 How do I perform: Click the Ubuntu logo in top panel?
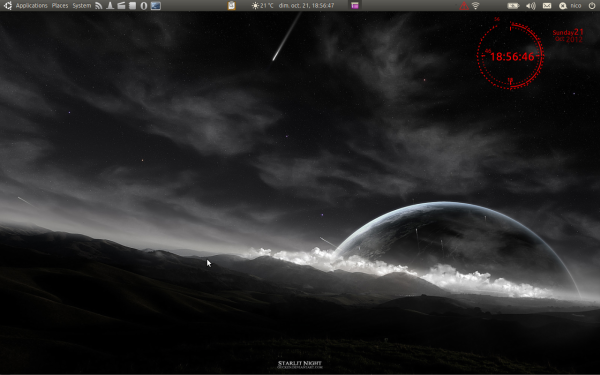8,5
